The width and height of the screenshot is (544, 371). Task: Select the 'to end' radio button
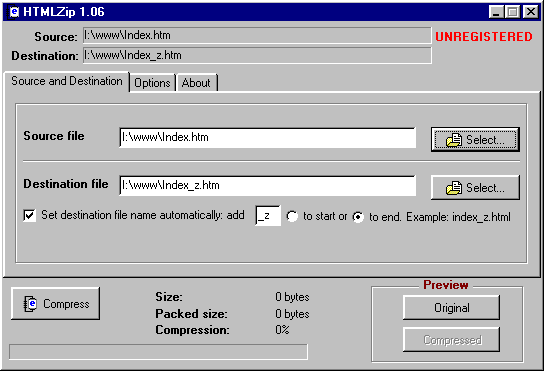pos(358,217)
